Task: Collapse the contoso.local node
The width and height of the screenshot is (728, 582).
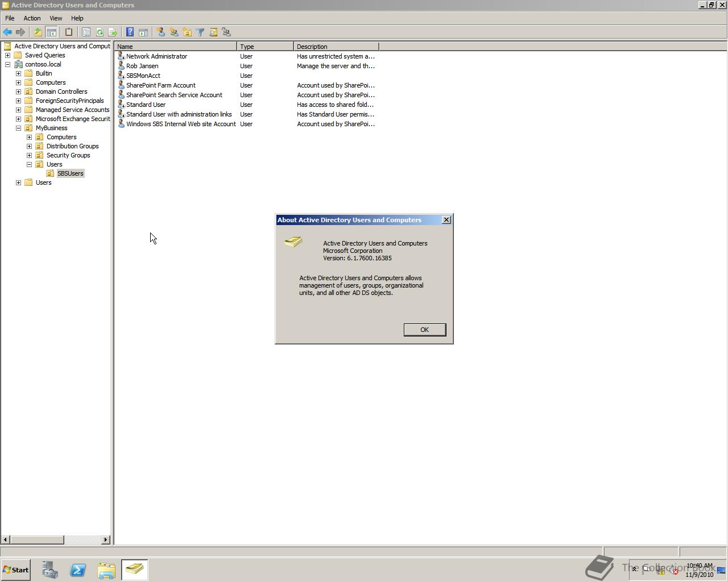Action: (x=7, y=64)
